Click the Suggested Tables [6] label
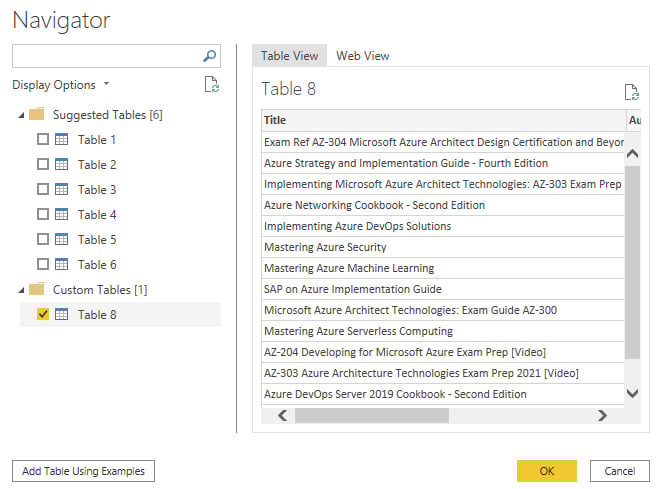657x489 pixels. (108, 115)
